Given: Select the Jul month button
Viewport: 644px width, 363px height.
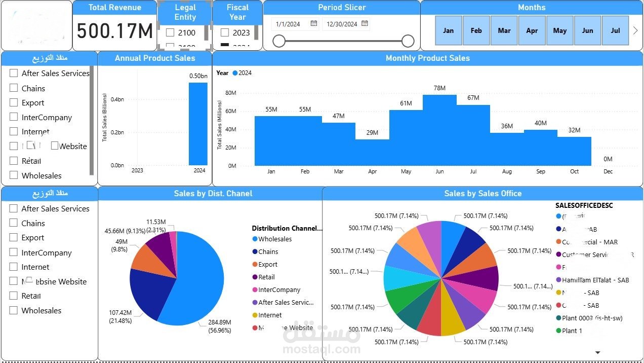Looking at the screenshot, I should point(615,30).
